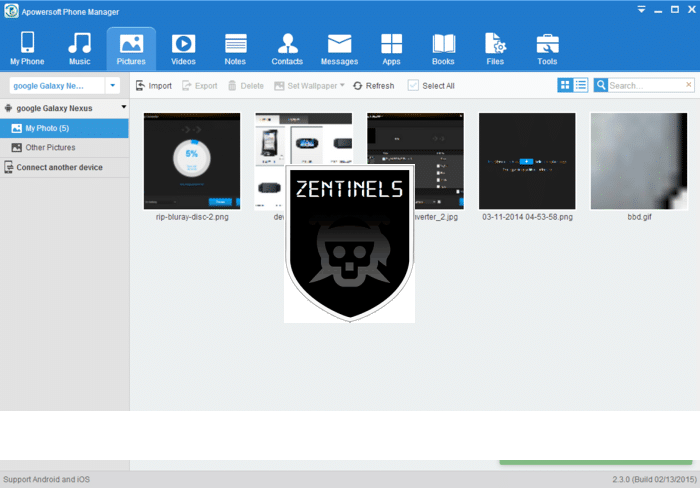Image resolution: width=700 pixels, height=488 pixels.
Task: Open the My Phone section
Action: [x=27, y=49]
